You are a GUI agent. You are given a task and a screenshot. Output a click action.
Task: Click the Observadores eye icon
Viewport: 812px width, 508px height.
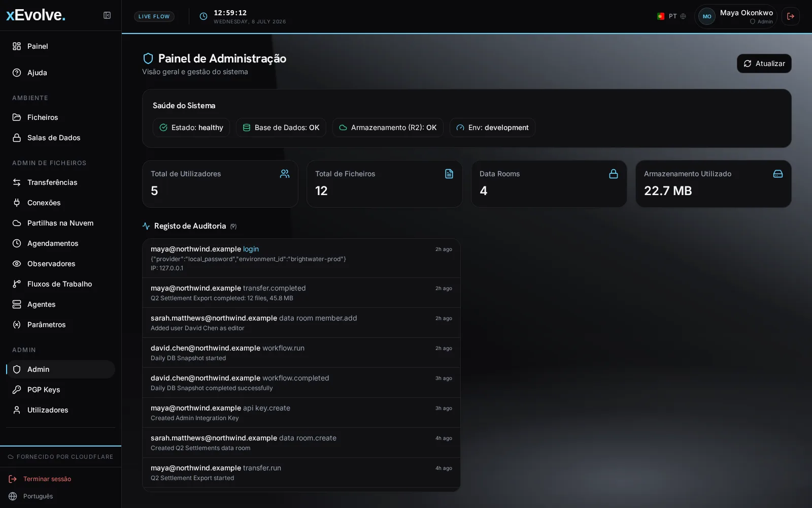point(17,264)
